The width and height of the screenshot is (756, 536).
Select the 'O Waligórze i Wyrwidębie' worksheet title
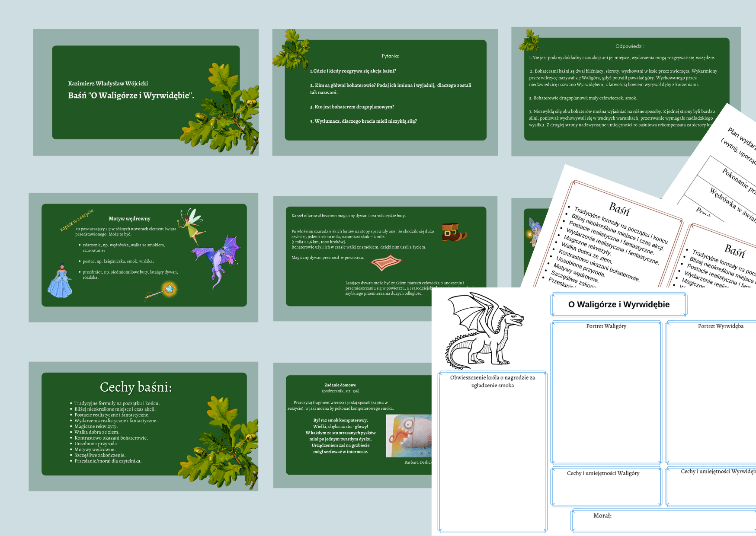(x=618, y=304)
